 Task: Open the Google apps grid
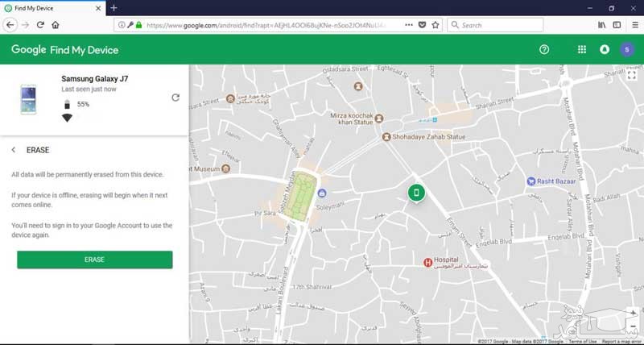click(582, 49)
